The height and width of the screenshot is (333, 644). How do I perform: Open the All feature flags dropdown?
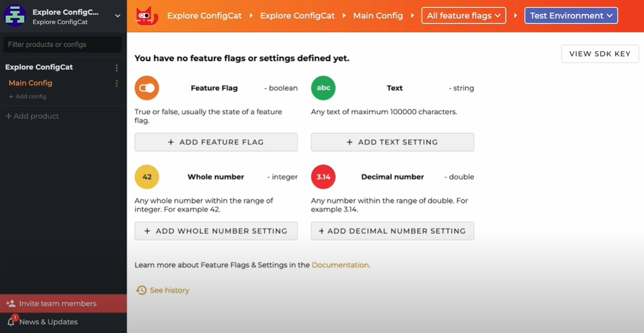tap(464, 16)
